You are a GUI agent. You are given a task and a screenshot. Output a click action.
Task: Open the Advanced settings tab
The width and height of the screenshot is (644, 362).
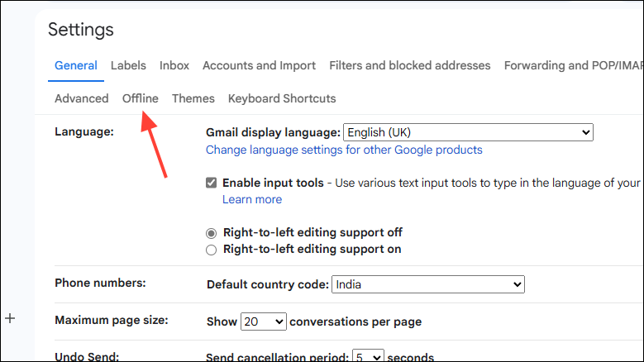pyautogui.click(x=81, y=98)
